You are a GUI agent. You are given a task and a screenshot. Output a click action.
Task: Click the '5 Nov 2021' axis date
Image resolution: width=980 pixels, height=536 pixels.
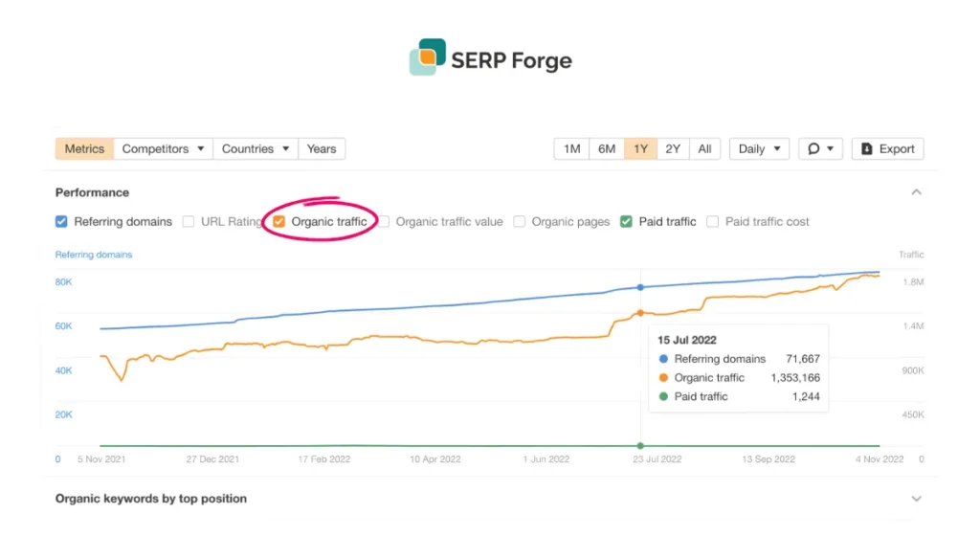click(101, 459)
